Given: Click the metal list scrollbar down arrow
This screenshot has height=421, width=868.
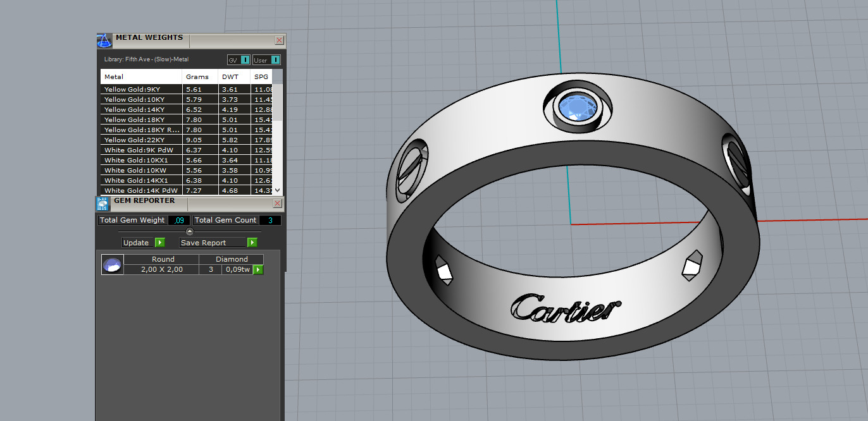Looking at the screenshot, I should [x=277, y=191].
